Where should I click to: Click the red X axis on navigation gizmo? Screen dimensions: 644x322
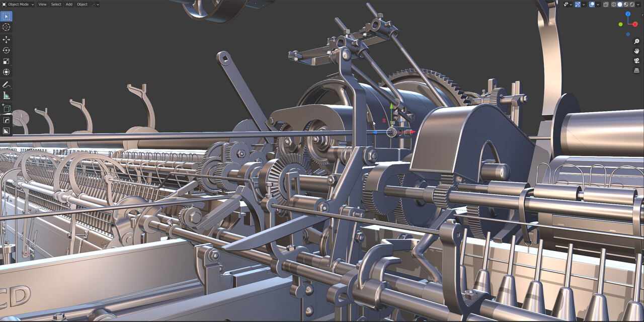coord(635,24)
